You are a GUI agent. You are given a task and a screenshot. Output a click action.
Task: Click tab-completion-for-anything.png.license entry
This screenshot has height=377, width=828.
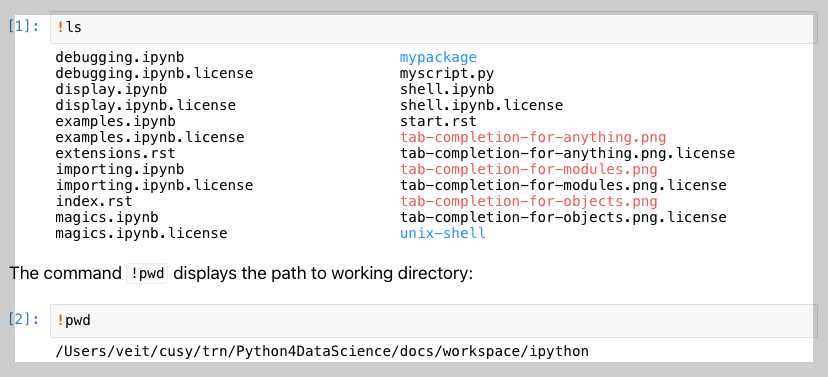coord(567,154)
